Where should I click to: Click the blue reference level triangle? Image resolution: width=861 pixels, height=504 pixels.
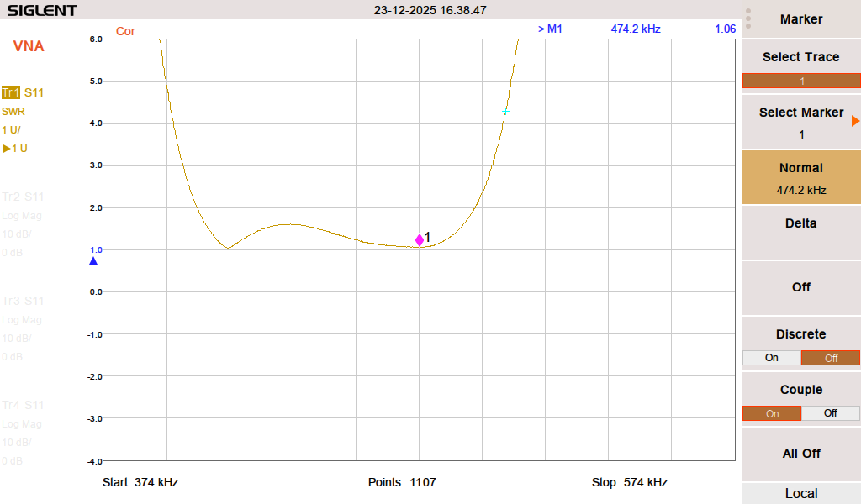(x=93, y=261)
